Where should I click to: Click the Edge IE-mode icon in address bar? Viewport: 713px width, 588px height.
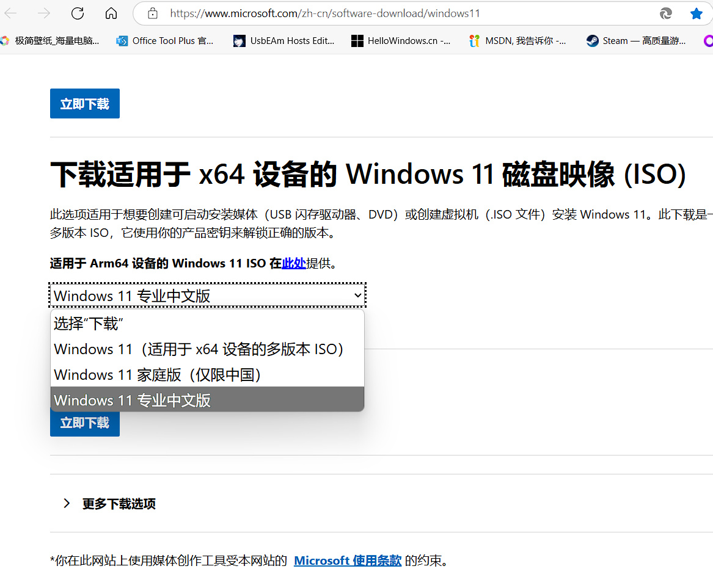click(x=666, y=13)
